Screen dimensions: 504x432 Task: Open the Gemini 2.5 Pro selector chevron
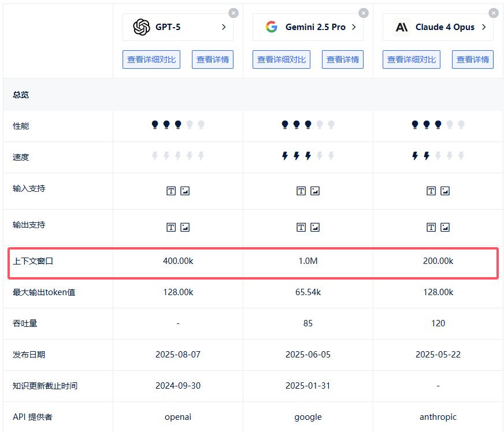[354, 27]
